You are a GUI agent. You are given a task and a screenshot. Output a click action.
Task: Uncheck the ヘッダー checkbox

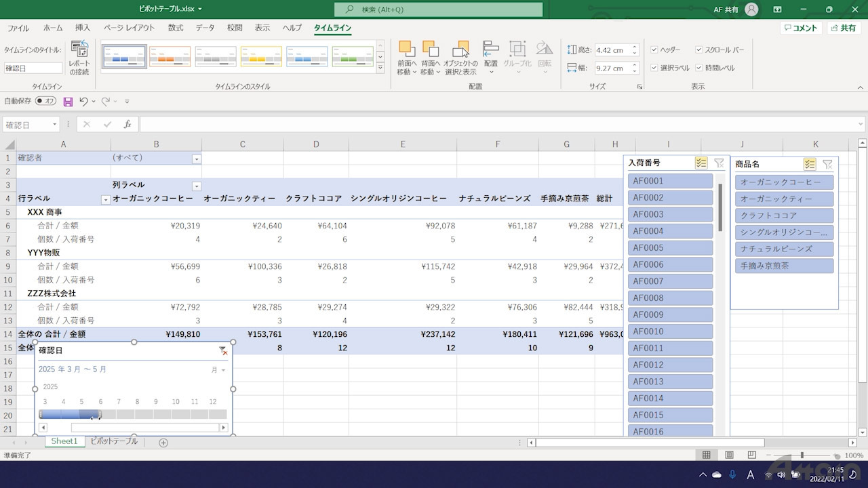point(654,50)
